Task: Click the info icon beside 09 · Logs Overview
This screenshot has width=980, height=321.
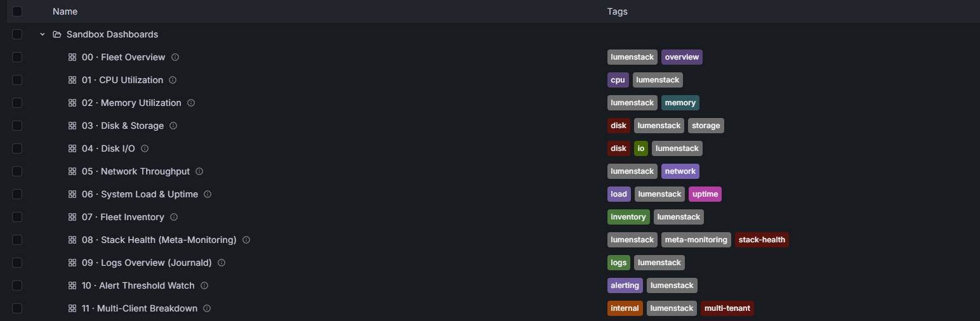Action: click(222, 263)
